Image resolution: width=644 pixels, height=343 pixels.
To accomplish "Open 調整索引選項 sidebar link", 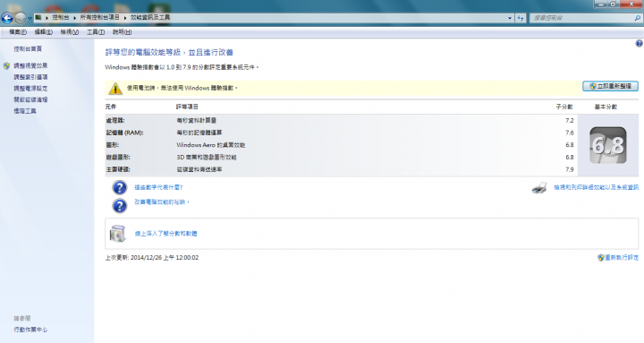I will [x=30, y=77].
